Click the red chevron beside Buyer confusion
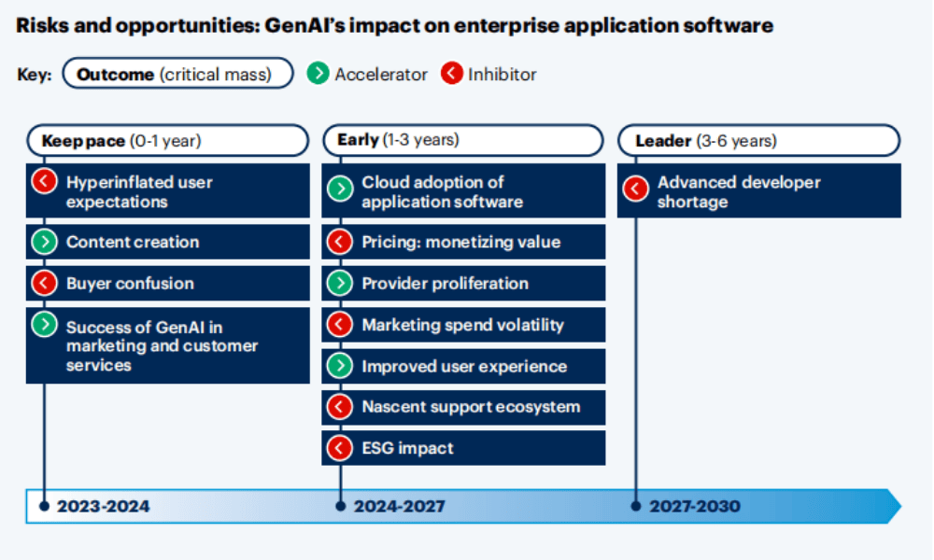The width and height of the screenshot is (934, 560). [x=44, y=284]
